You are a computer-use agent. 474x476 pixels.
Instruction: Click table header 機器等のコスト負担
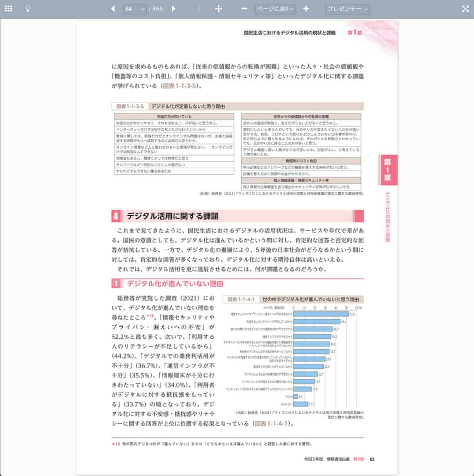(x=301, y=161)
